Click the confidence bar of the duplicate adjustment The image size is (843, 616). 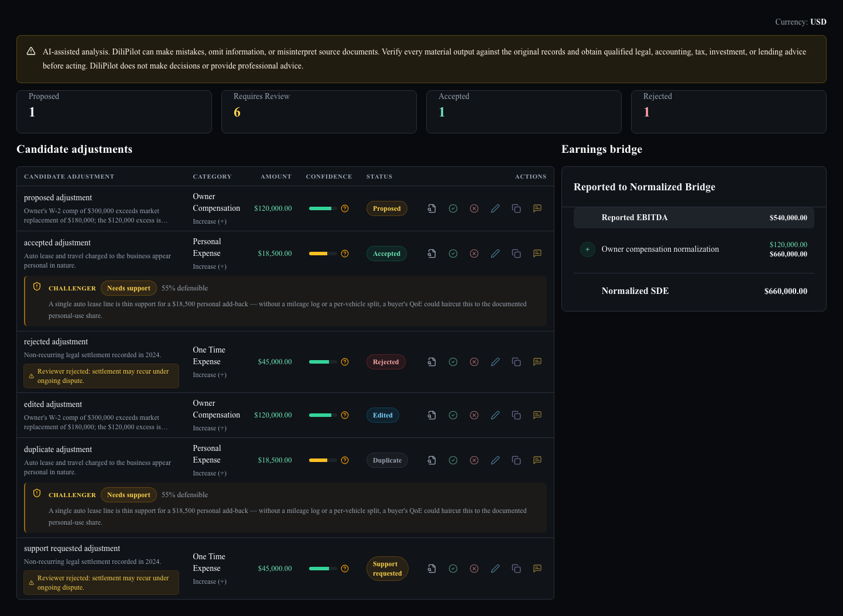pyautogui.click(x=323, y=460)
